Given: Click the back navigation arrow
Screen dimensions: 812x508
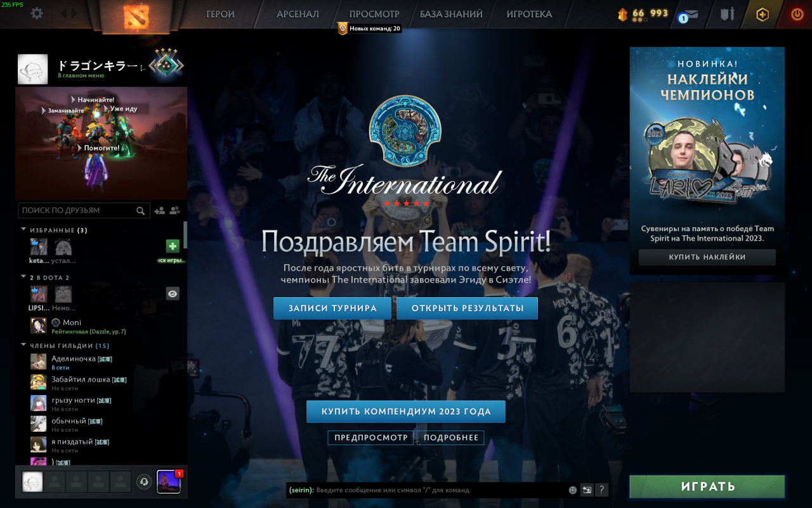Looking at the screenshot, I should point(64,13).
